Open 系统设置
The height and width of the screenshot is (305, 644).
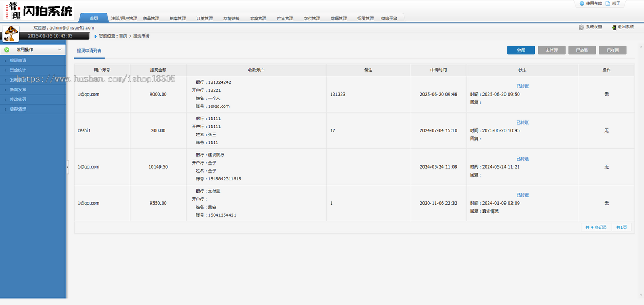tap(594, 27)
